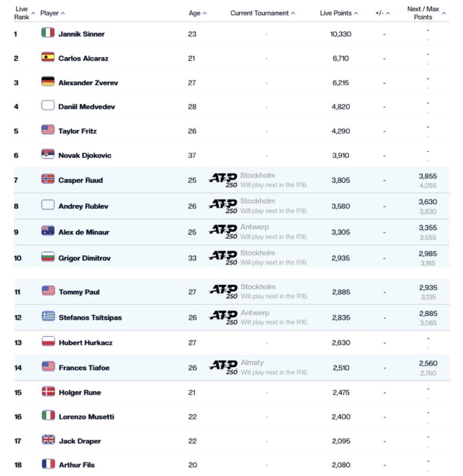
Task: Click the German flag beside Alexander Zverev
Action: 47,81
